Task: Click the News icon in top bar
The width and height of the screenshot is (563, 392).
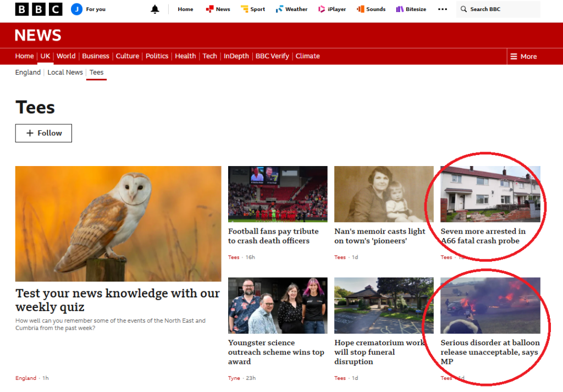Action: [x=209, y=9]
